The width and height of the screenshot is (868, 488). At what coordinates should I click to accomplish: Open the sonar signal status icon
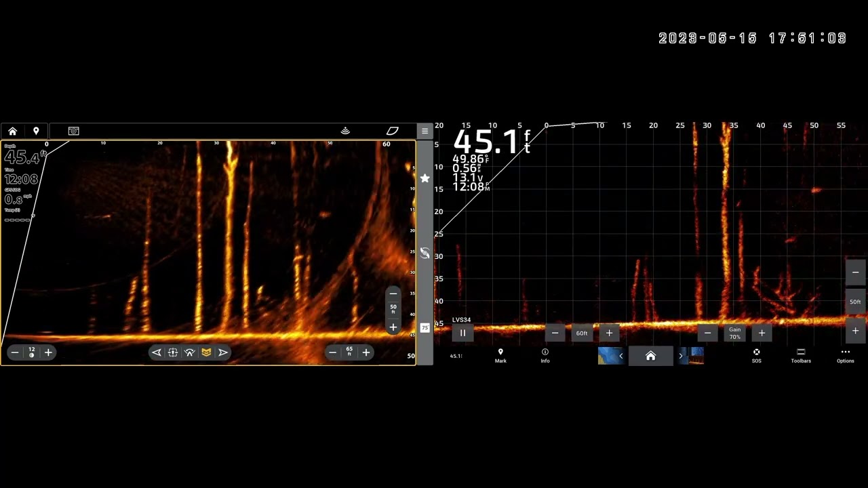pos(345,131)
